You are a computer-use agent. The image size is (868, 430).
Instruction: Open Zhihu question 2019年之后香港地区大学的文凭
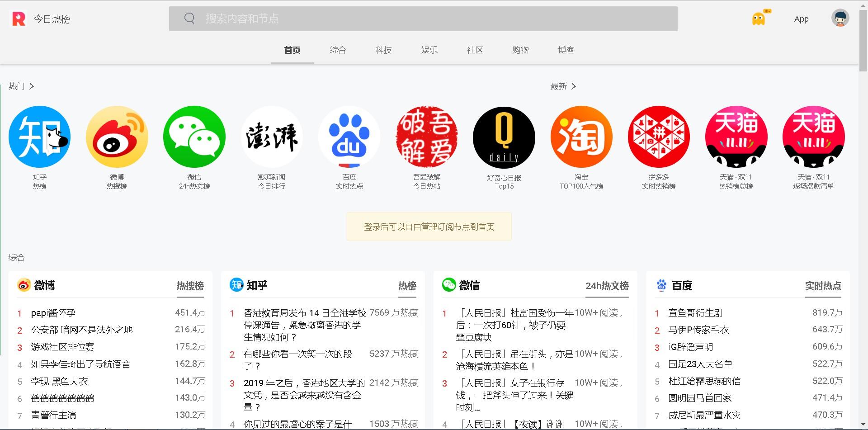coord(304,395)
